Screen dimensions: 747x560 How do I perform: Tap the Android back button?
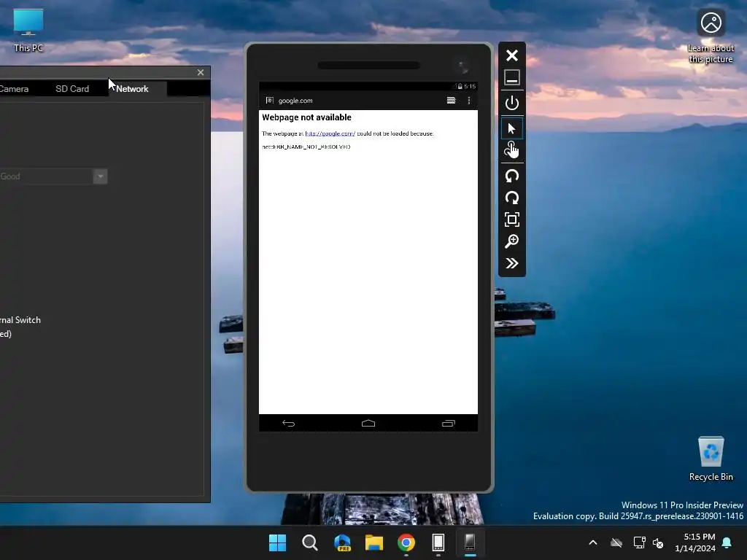click(289, 423)
